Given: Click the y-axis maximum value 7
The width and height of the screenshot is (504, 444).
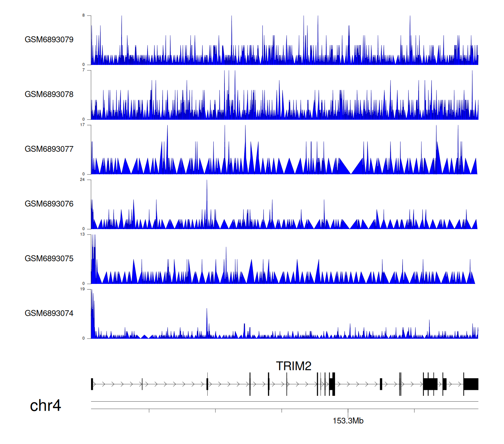Looking at the screenshot, I should [x=83, y=70].
